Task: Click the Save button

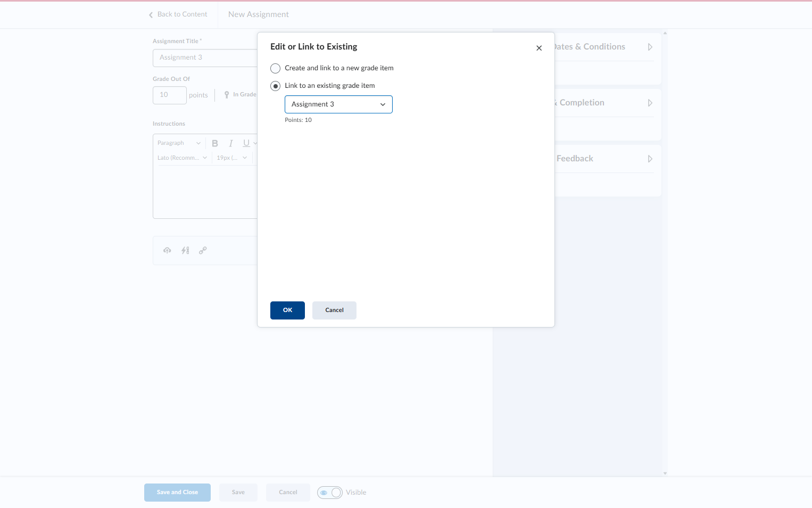Action: (238, 493)
